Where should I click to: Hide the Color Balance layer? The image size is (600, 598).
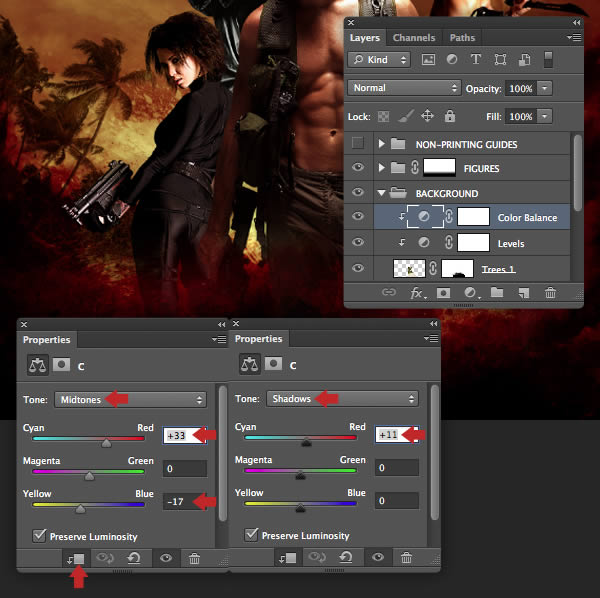358,216
